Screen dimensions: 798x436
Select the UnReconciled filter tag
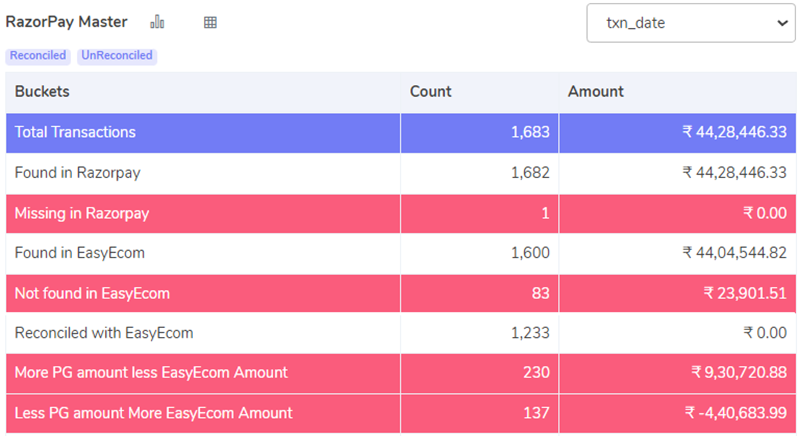[x=117, y=55]
